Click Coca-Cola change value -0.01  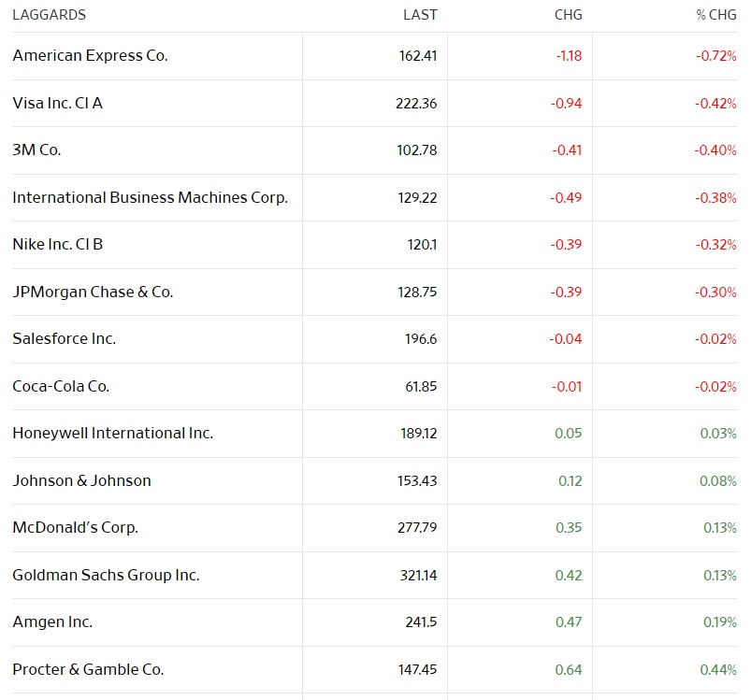[x=567, y=386]
